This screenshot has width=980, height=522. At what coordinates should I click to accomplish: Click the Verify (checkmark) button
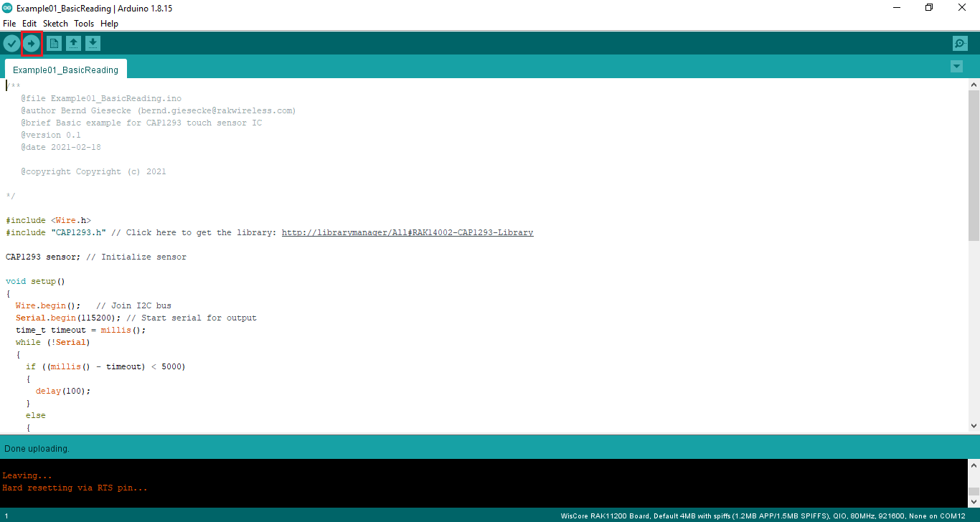pyautogui.click(x=11, y=44)
